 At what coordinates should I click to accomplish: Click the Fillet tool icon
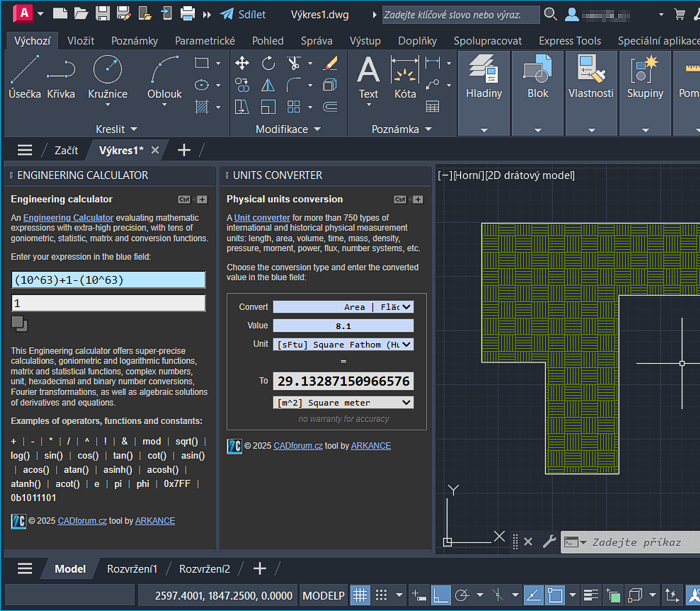293,85
